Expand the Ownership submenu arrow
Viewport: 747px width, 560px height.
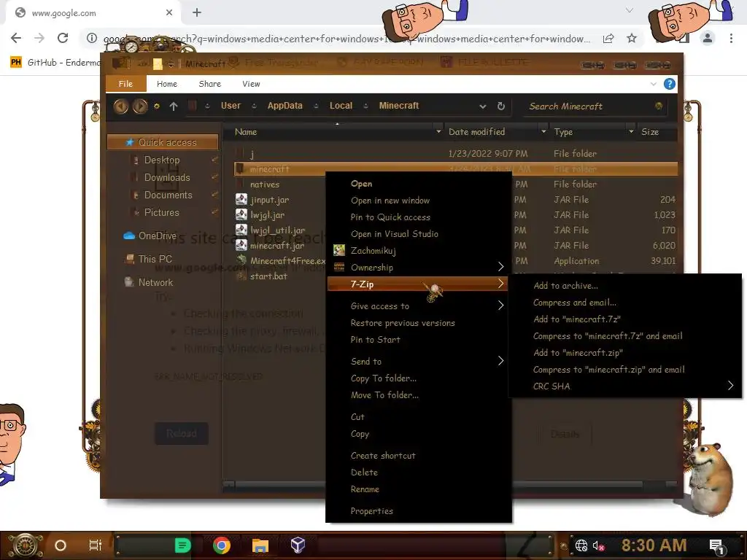(500, 266)
